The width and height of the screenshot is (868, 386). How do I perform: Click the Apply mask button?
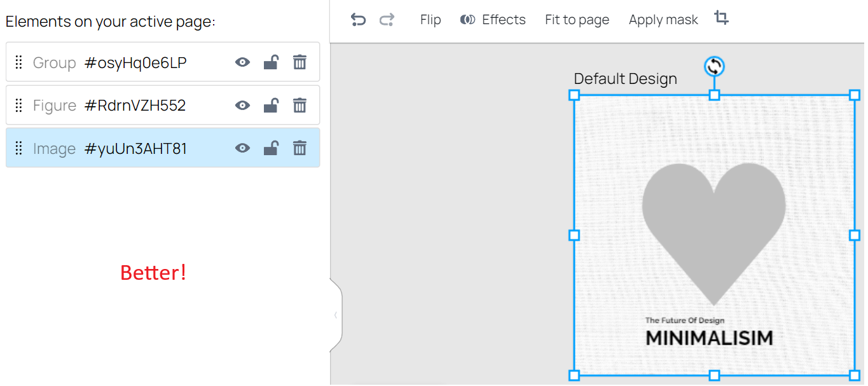[x=663, y=20]
